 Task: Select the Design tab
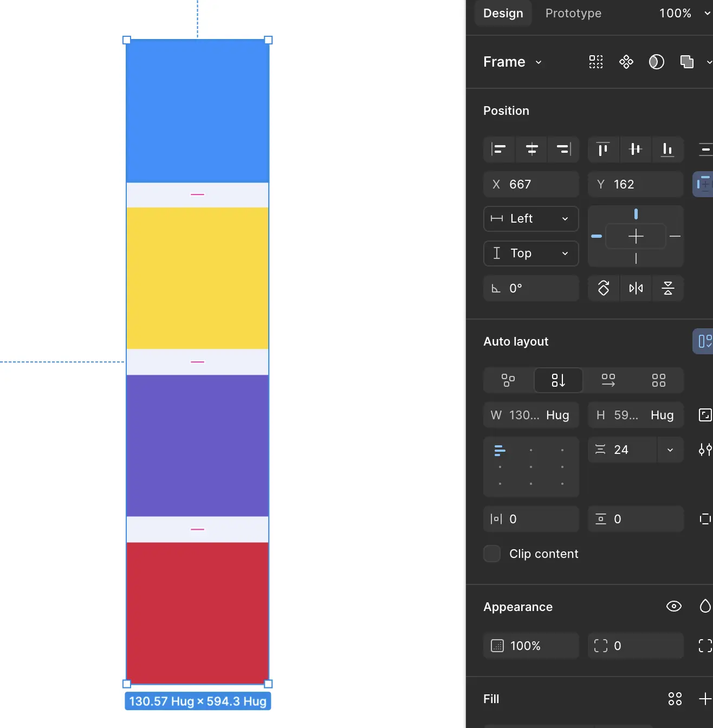pyautogui.click(x=503, y=13)
